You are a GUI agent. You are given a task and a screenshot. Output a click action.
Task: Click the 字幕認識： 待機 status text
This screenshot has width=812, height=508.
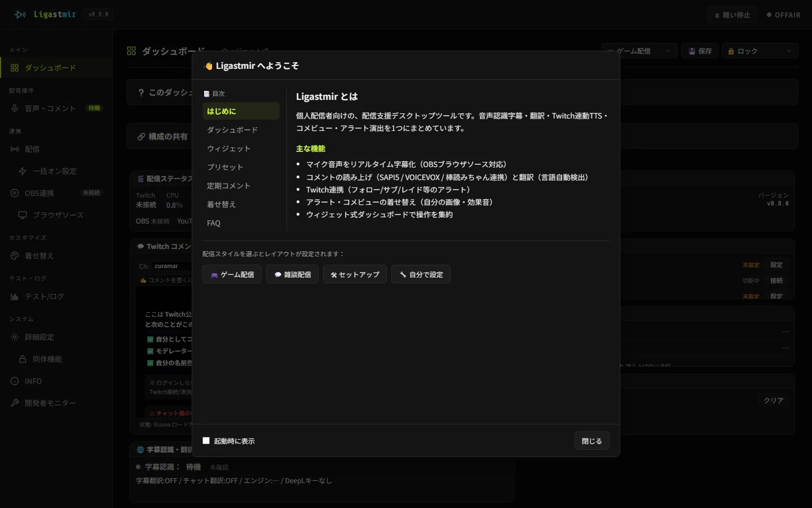[173, 467]
